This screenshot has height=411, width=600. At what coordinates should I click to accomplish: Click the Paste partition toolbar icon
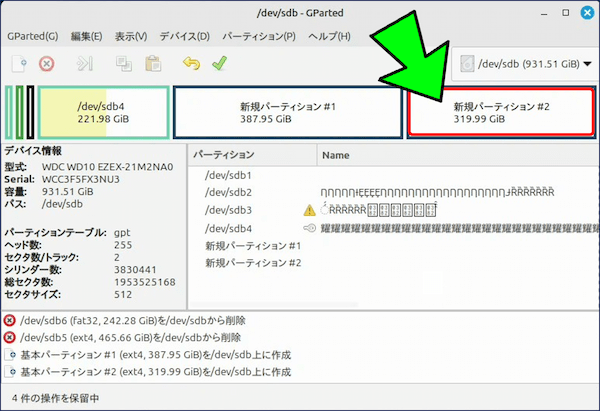[x=152, y=63]
